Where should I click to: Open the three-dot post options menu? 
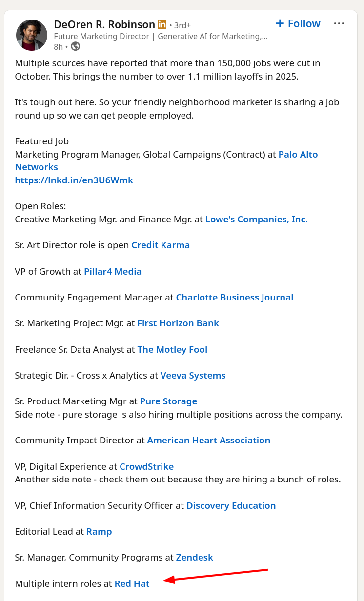click(339, 23)
